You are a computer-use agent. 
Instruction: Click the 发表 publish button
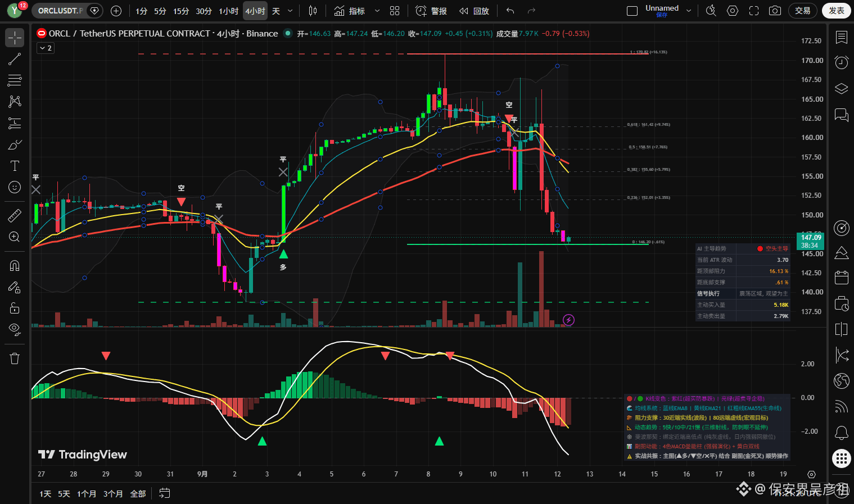837,11
